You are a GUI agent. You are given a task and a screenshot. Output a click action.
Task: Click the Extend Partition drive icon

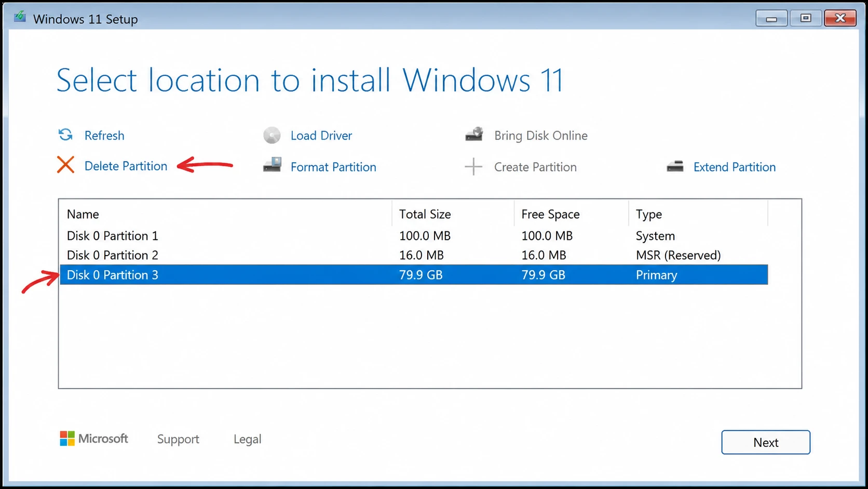(x=675, y=166)
